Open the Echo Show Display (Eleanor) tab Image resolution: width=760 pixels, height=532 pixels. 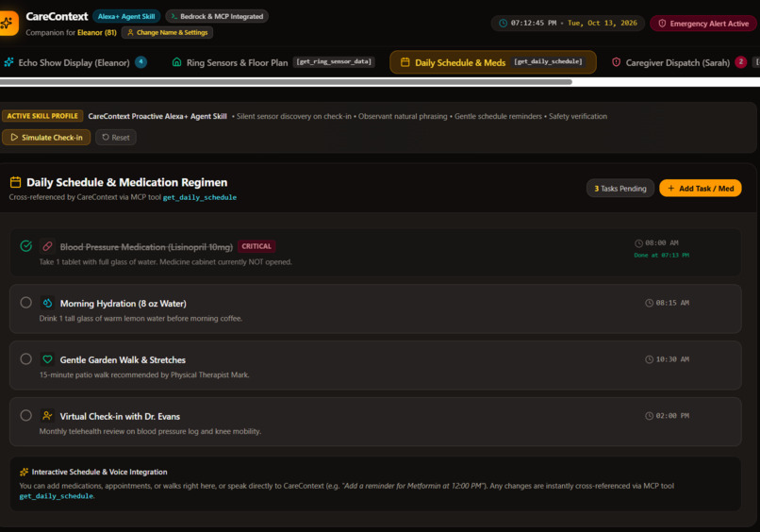coord(74,62)
